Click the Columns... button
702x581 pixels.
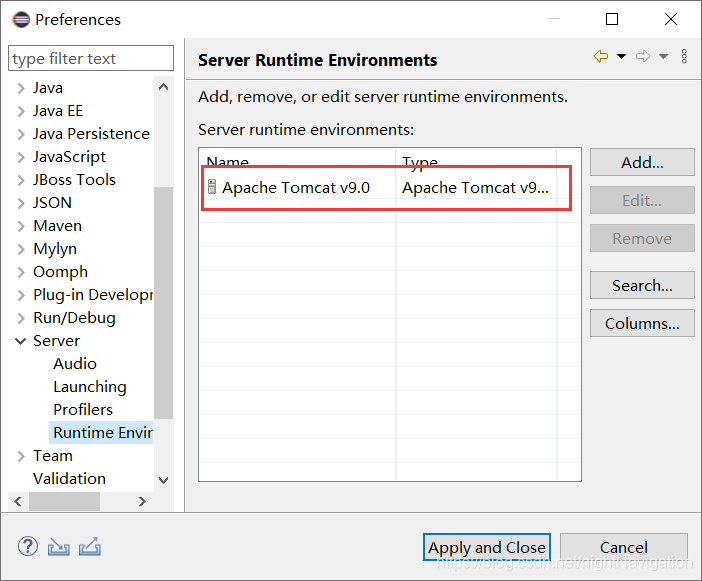[x=642, y=323]
